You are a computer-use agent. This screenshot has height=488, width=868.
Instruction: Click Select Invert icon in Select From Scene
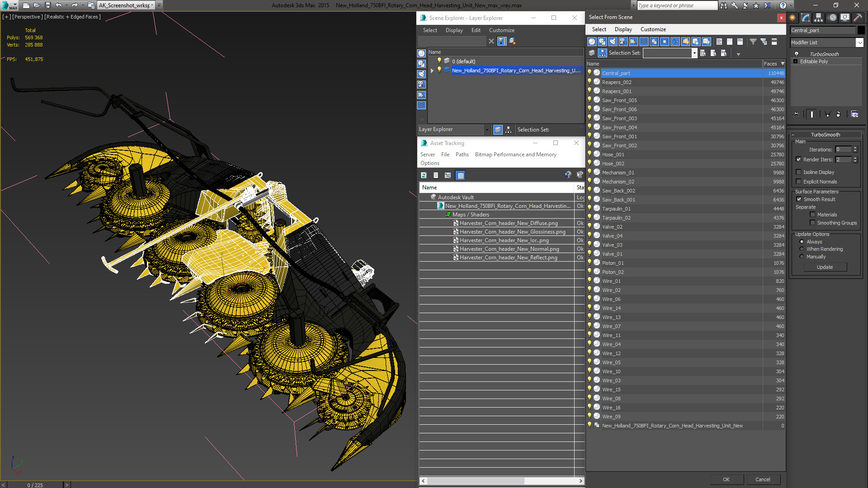click(740, 42)
